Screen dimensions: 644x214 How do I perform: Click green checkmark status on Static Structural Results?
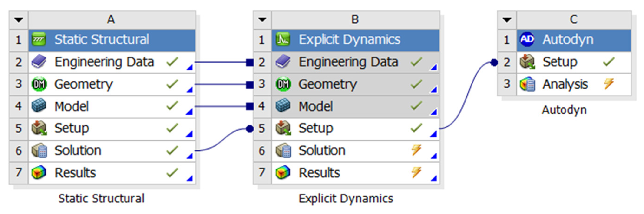(x=172, y=172)
